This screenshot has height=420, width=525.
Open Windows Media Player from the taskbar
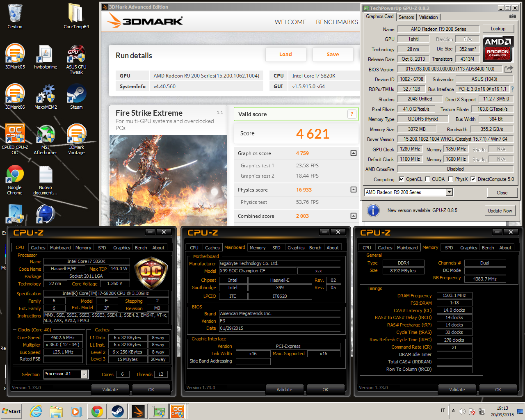(x=76, y=411)
